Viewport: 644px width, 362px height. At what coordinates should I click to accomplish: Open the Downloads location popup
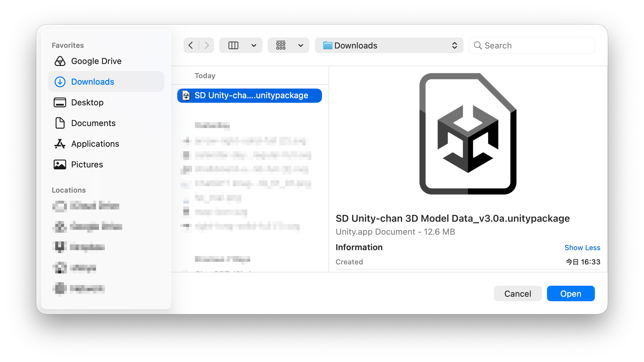[x=389, y=45]
